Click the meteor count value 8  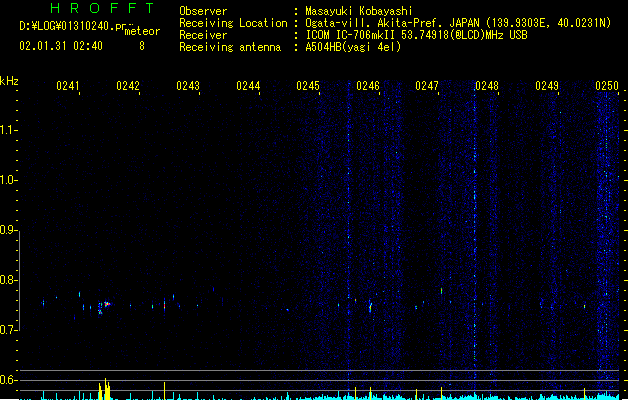142,46
